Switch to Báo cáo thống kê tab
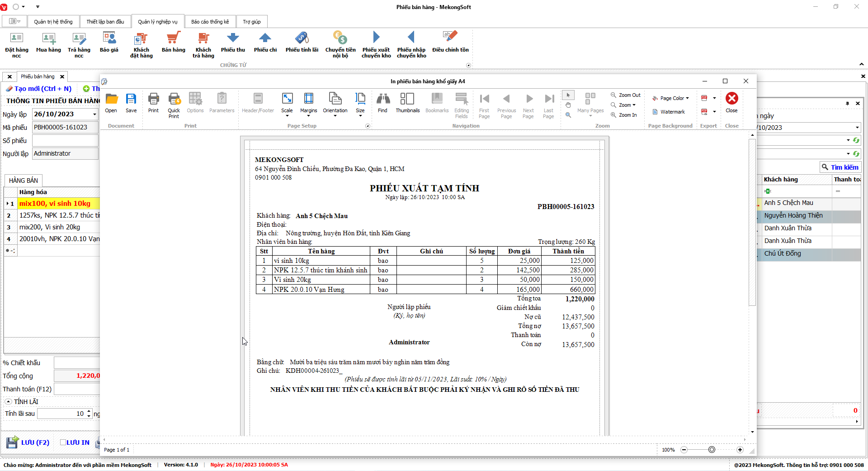Screen dimensions: 868x471 pos(210,22)
